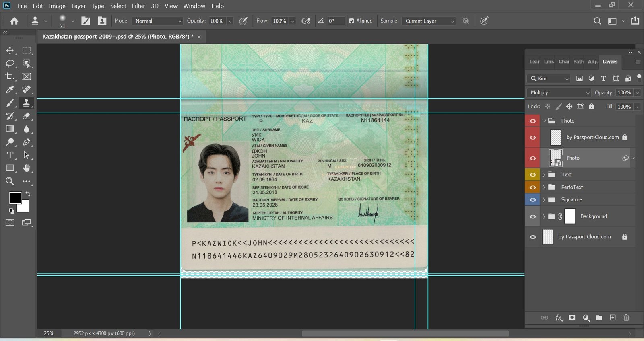This screenshot has height=341, width=644.
Task: Open the Filter menu
Action: [x=138, y=6]
